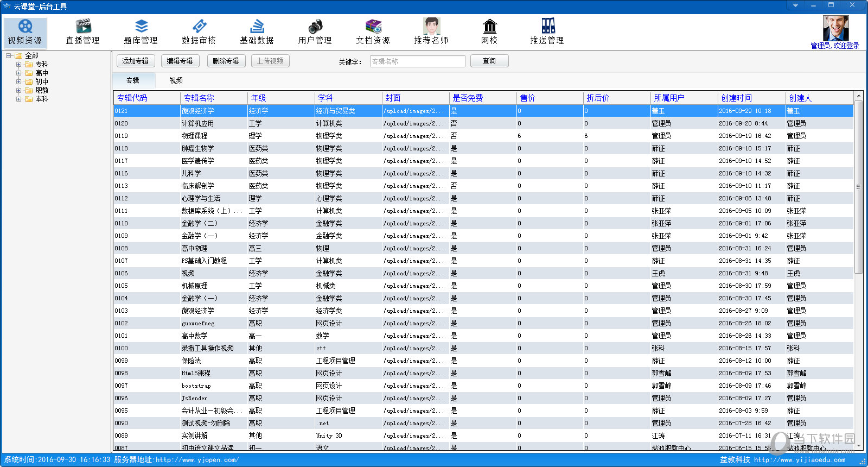Screen dimensions: 868x467
Task: Click the 关键字 album name input field
Action: pos(417,61)
